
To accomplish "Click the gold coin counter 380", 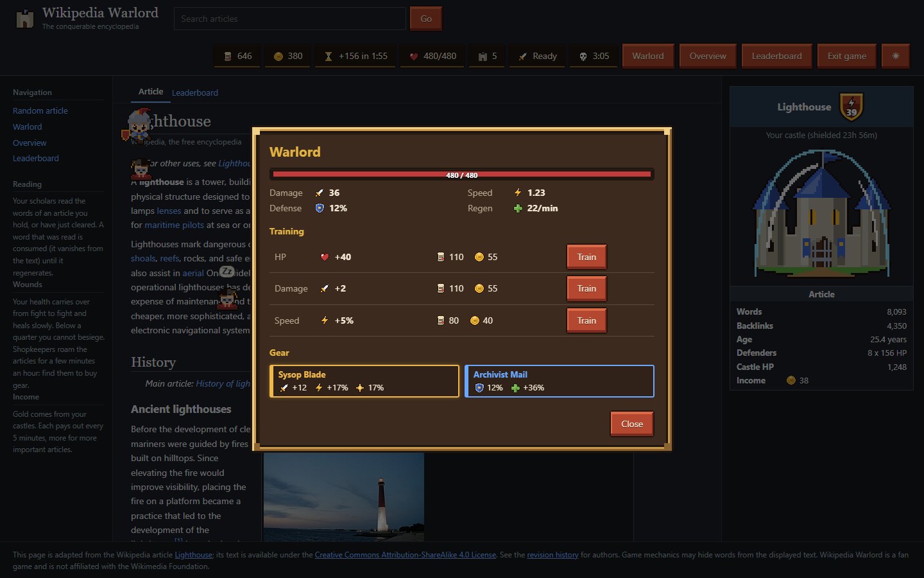I will (x=287, y=56).
